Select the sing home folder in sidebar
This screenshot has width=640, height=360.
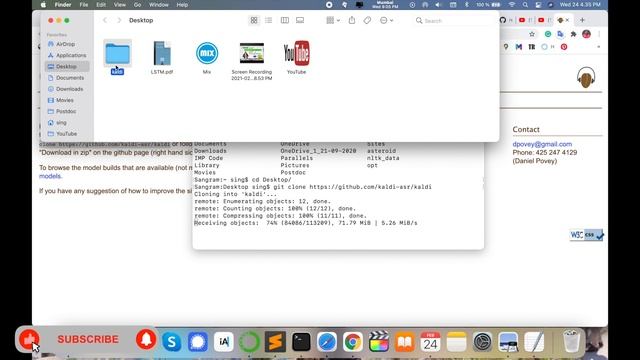[67, 122]
